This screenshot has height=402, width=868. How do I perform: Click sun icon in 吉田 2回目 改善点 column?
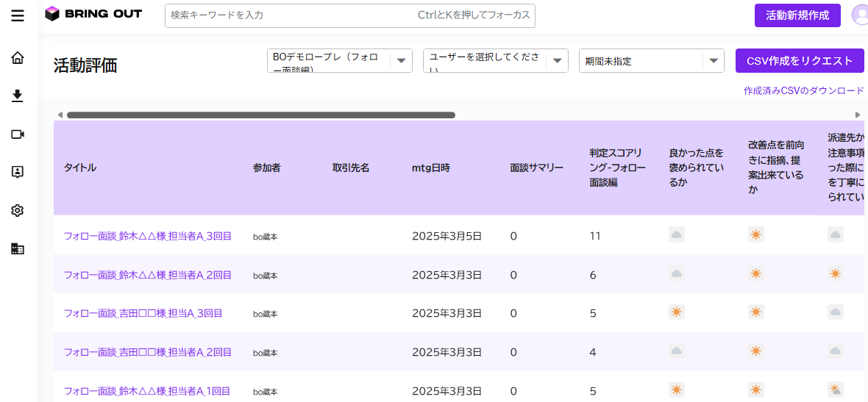pos(755,351)
